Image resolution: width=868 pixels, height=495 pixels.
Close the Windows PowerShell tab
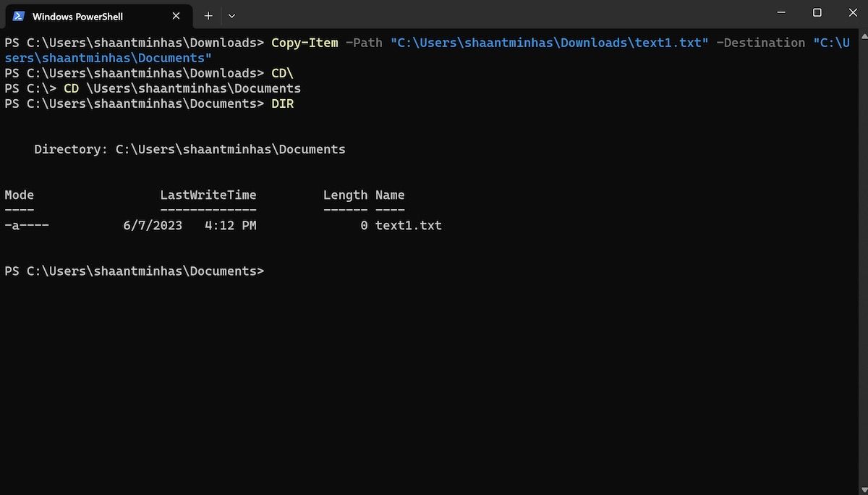click(176, 15)
